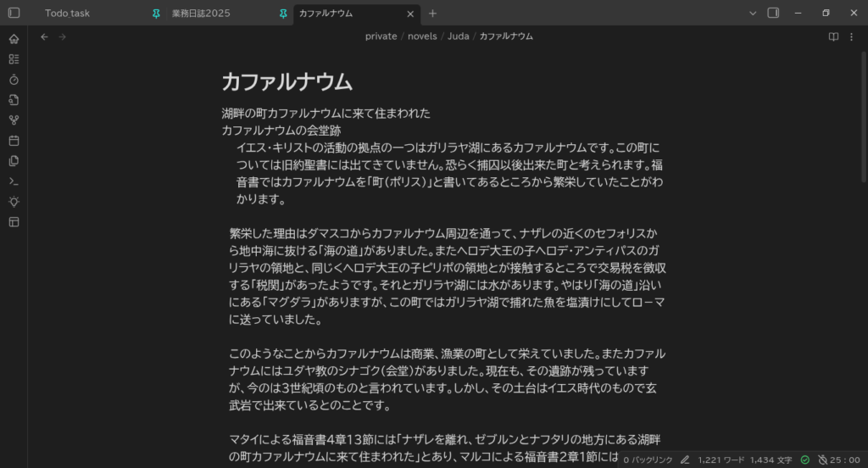Image resolution: width=868 pixels, height=468 pixels.
Task: Switch to the Todo.task tab
Action: point(68,14)
